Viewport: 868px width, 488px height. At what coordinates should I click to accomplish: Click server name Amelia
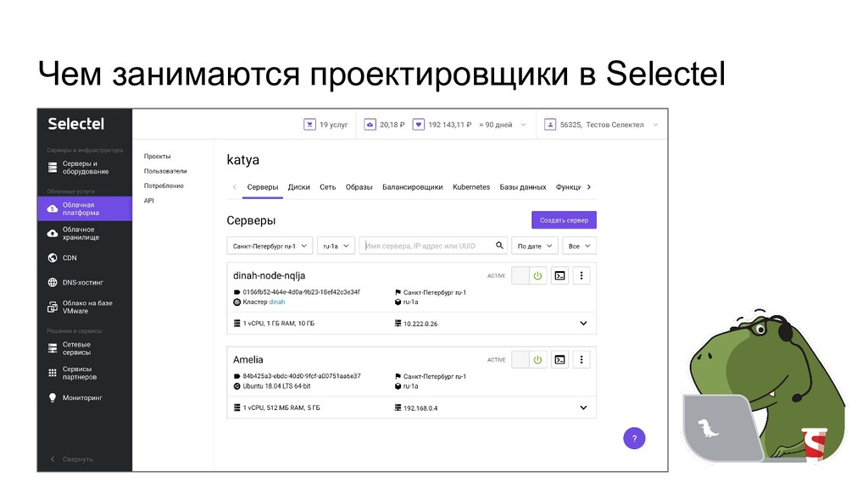pos(248,359)
